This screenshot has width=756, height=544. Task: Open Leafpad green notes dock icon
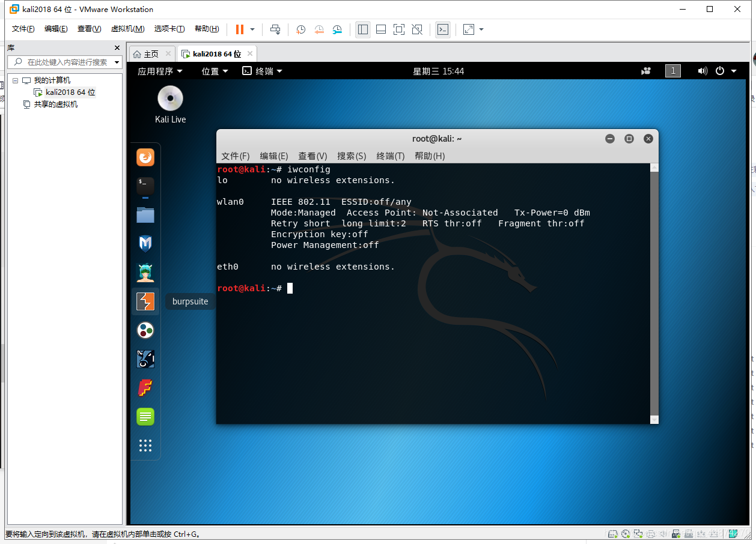145,417
